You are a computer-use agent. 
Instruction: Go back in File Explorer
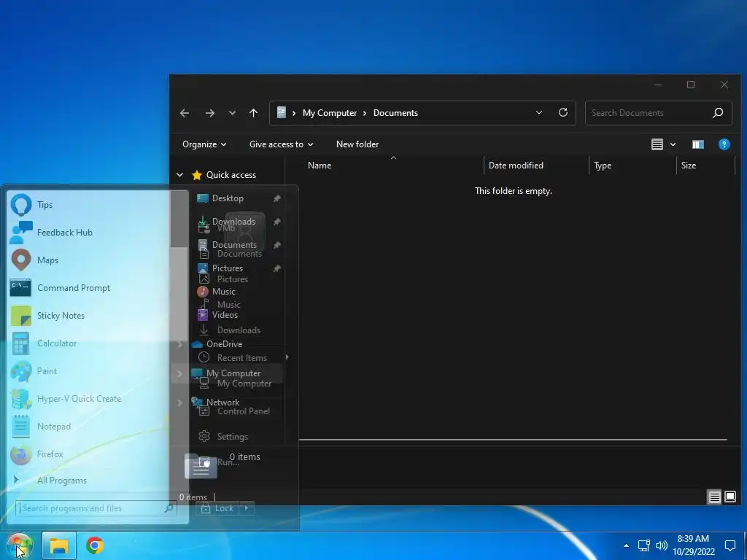point(185,113)
